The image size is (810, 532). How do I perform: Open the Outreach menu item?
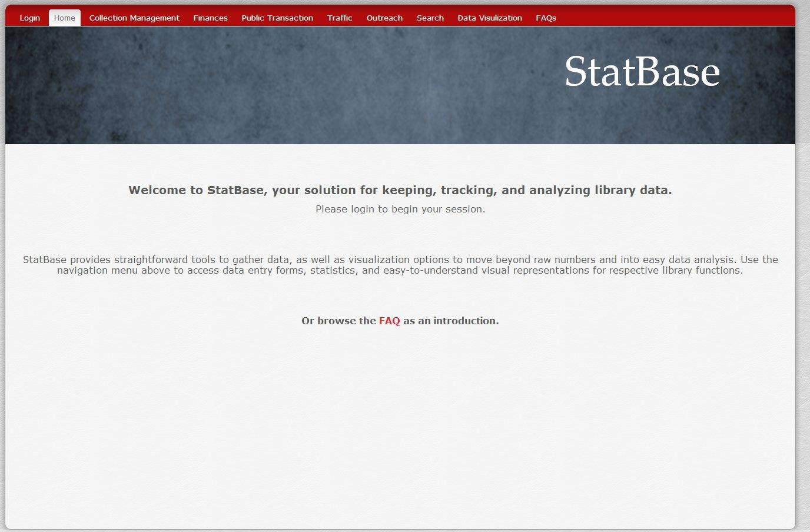click(x=384, y=18)
